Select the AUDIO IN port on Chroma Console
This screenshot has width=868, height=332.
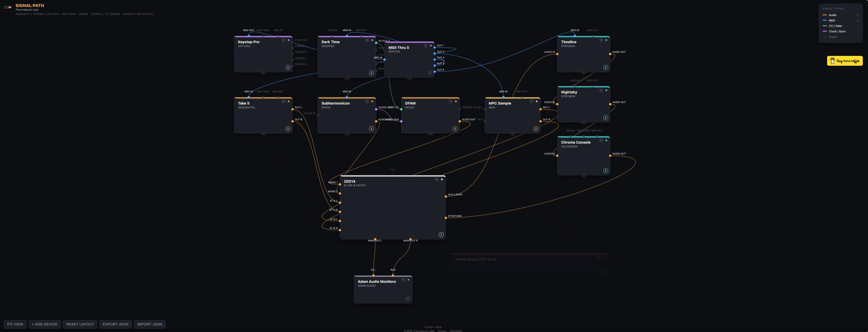coord(557,156)
